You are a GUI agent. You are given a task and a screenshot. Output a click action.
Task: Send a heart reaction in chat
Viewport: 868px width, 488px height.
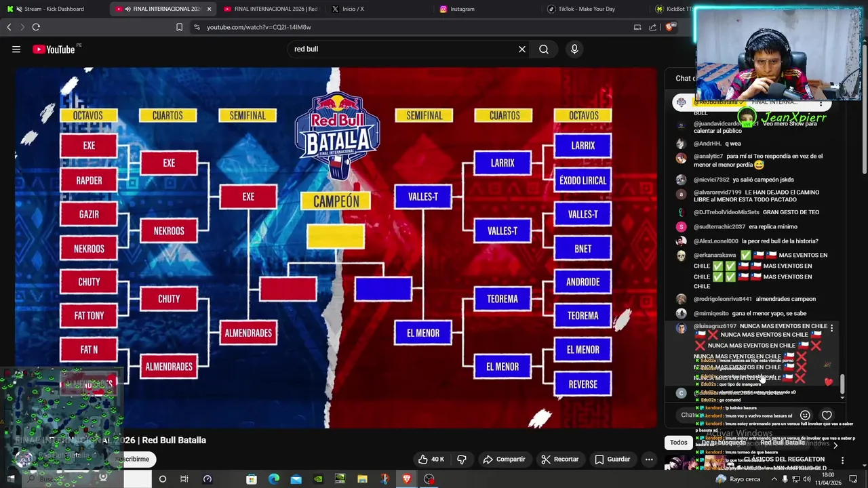(x=827, y=415)
